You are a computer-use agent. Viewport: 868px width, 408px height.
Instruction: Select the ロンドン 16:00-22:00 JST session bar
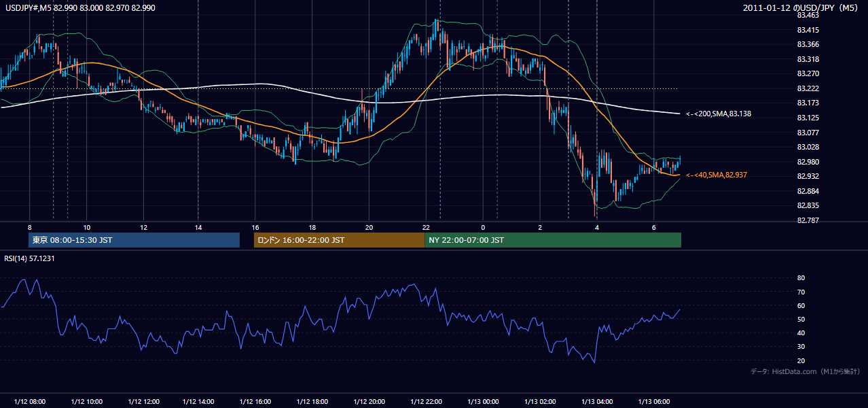click(339, 240)
